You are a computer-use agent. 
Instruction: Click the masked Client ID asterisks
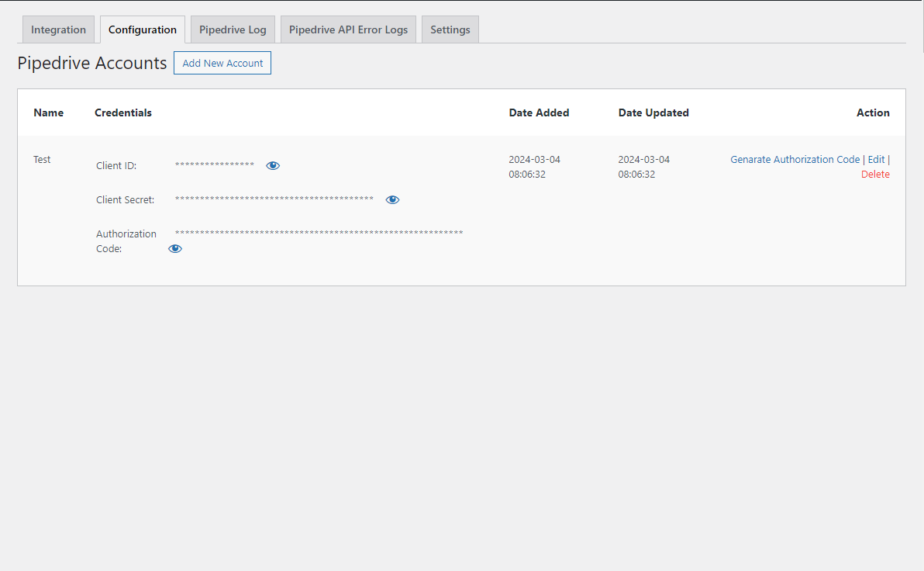tap(215, 165)
